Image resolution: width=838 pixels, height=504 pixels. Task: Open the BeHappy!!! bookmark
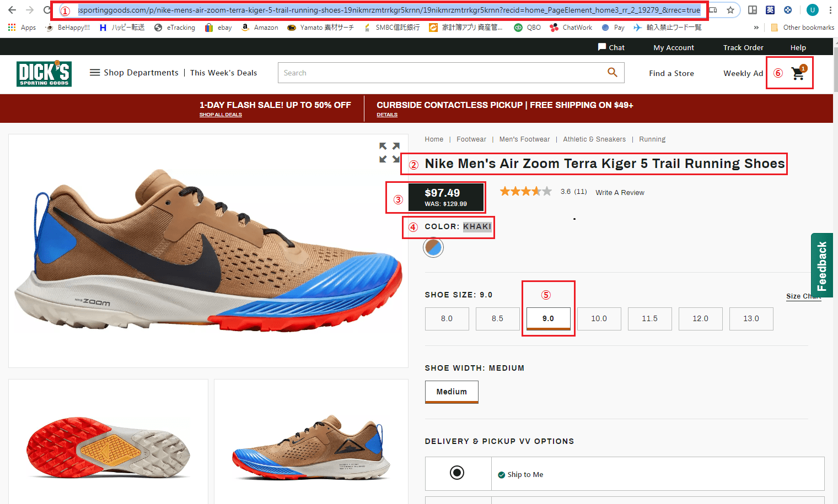tap(67, 28)
